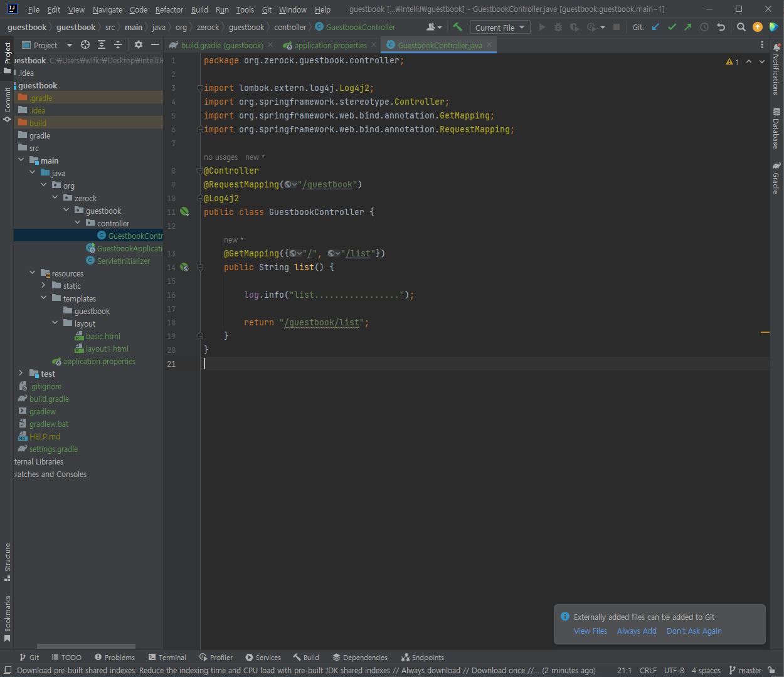
Task: Open the Refactor menu
Action: (169, 9)
